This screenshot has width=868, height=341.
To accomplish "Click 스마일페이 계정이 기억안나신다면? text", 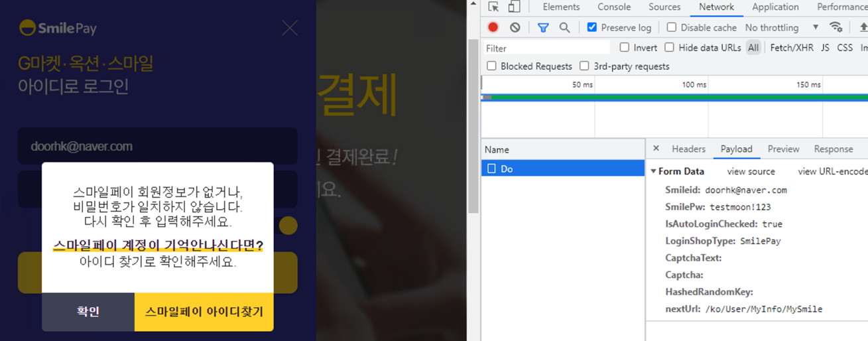I will [x=158, y=245].
